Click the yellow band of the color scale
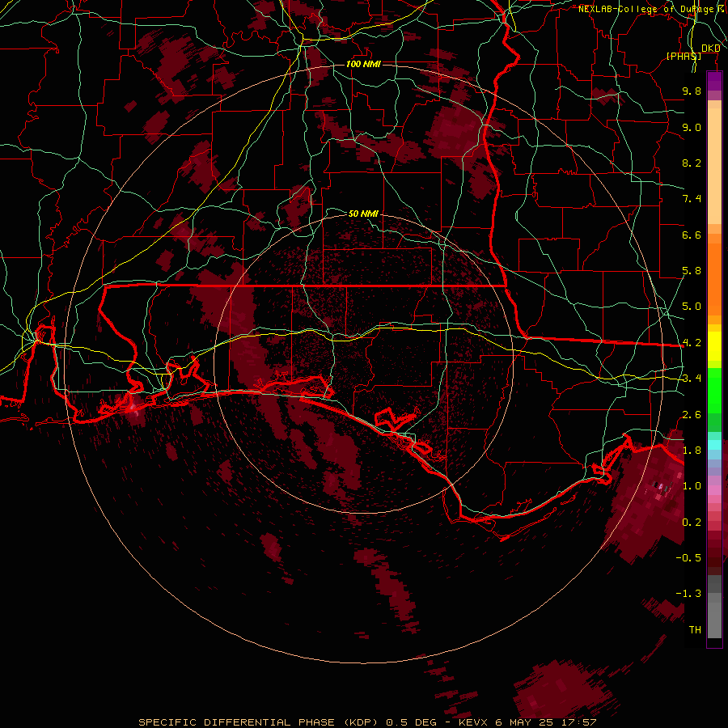The height and width of the screenshot is (728, 728). 714,346
